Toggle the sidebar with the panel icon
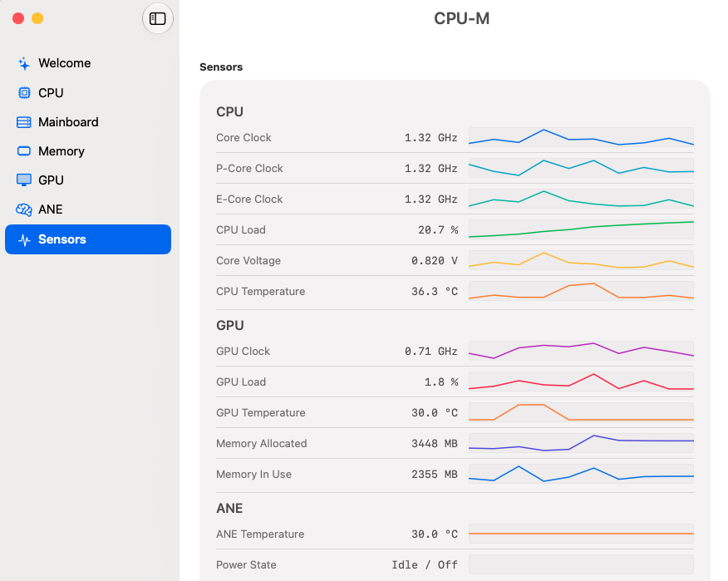 [x=157, y=18]
